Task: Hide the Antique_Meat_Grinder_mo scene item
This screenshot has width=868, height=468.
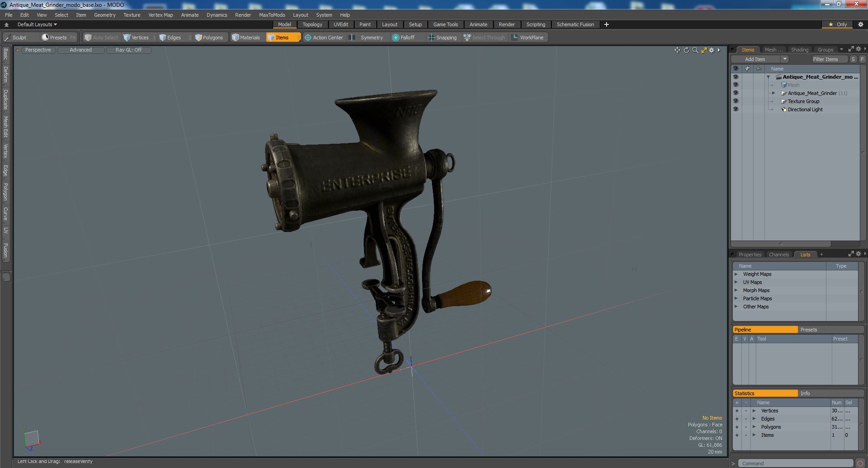Action: coord(735,77)
